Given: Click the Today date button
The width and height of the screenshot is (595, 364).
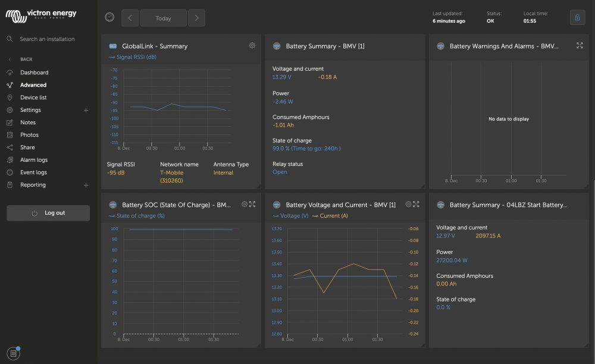Looking at the screenshot, I should click(x=164, y=18).
